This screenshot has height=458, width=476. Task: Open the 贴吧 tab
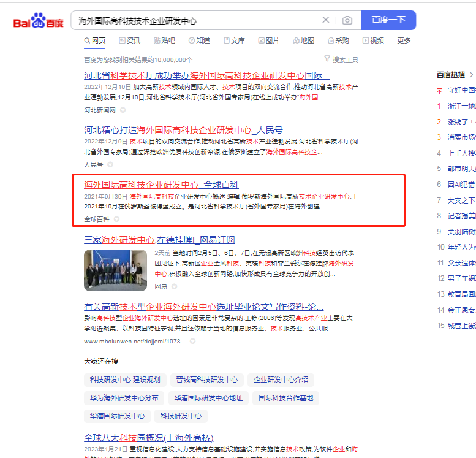(164, 40)
